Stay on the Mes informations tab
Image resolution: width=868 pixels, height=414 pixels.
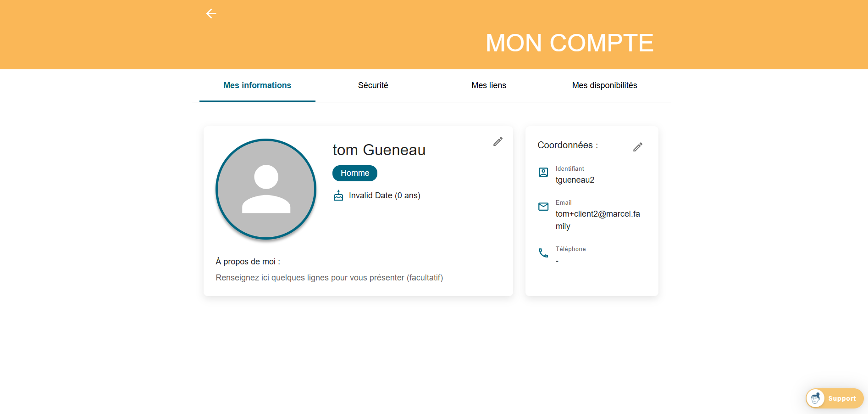pyautogui.click(x=257, y=85)
